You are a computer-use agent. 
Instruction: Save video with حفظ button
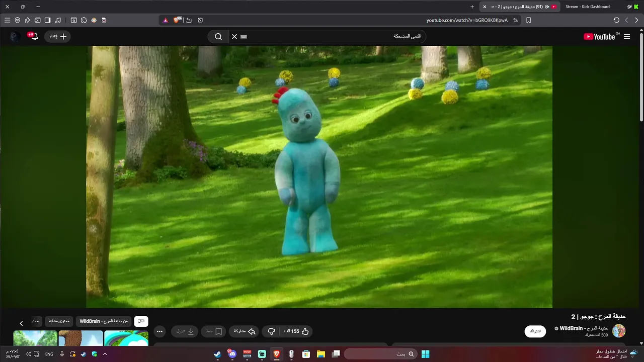(x=214, y=331)
